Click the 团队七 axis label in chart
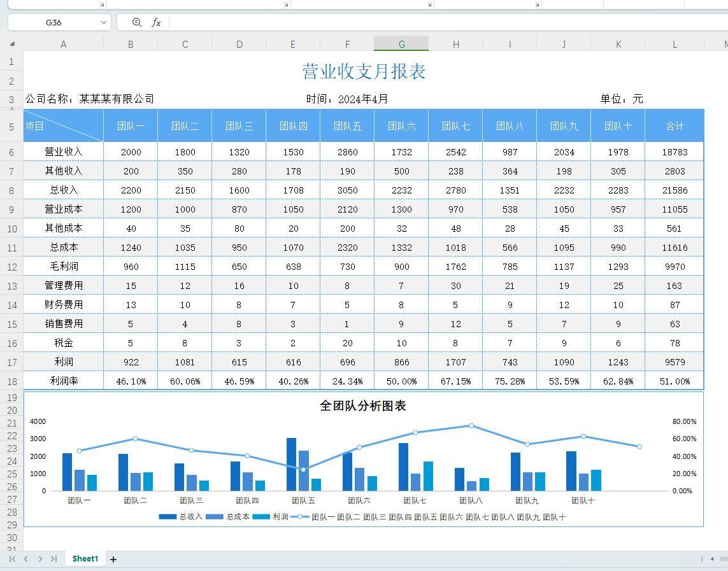 [x=415, y=500]
